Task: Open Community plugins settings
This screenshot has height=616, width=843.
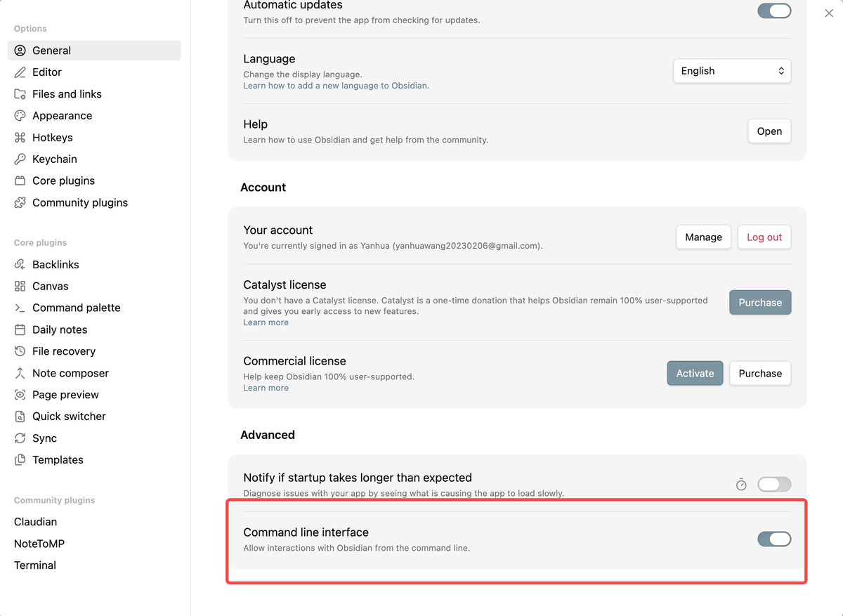Action: click(94, 202)
